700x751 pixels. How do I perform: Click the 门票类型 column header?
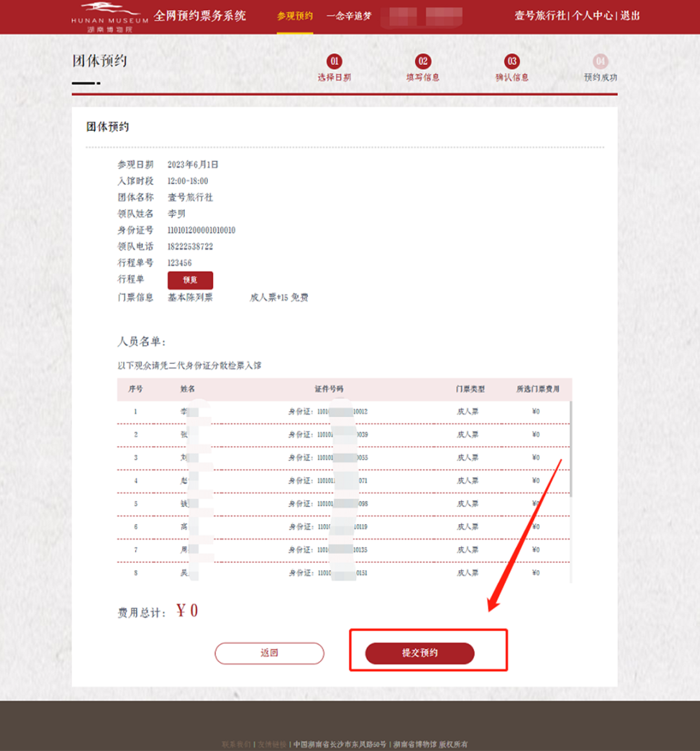[470, 389]
